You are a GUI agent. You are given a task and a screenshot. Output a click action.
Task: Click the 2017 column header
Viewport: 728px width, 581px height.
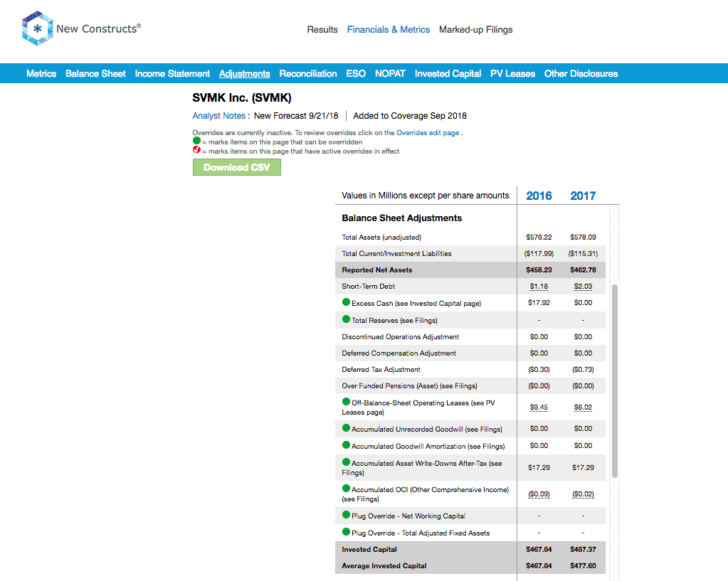tap(583, 196)
